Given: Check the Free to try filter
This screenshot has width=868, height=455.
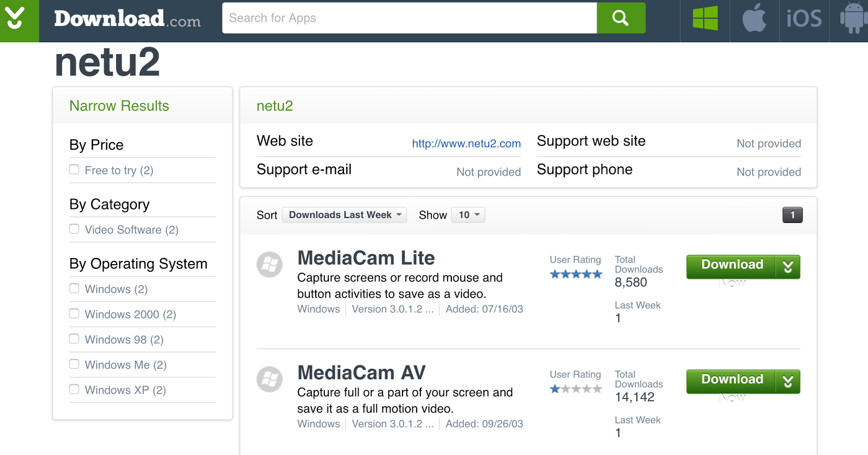Looking at the screenshot, I should pyautogui.click(x=74, y=169).
